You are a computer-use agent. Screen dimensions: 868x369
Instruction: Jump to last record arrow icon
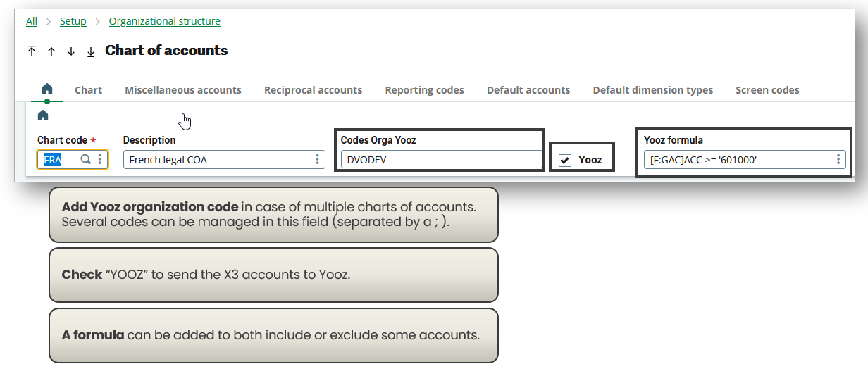(x=91, y=51)
